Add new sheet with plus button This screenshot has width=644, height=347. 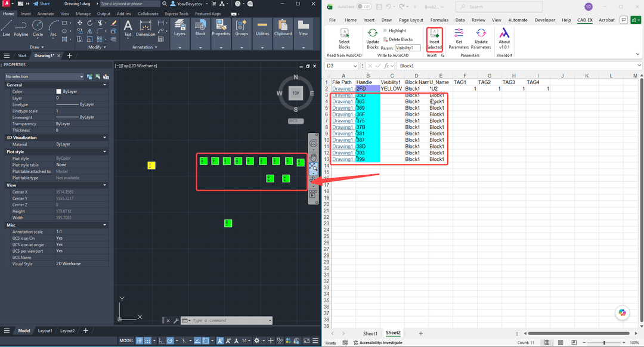(420, 333)
